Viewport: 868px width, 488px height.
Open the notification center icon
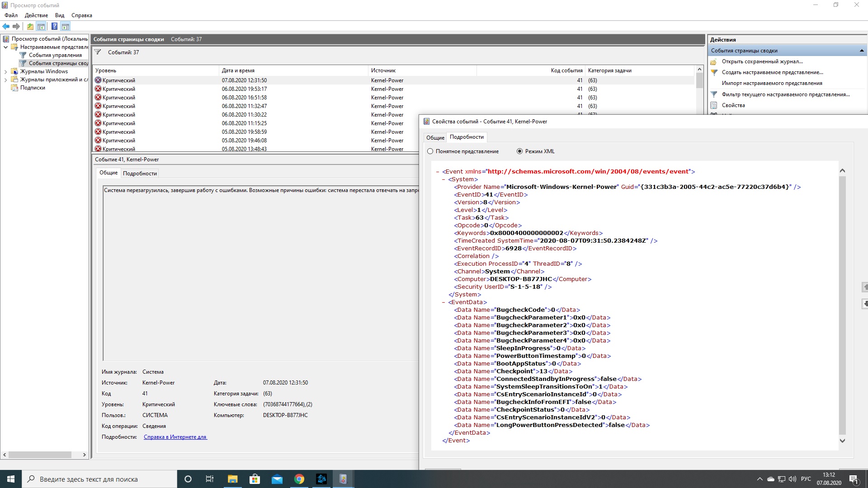coord(854,479)
